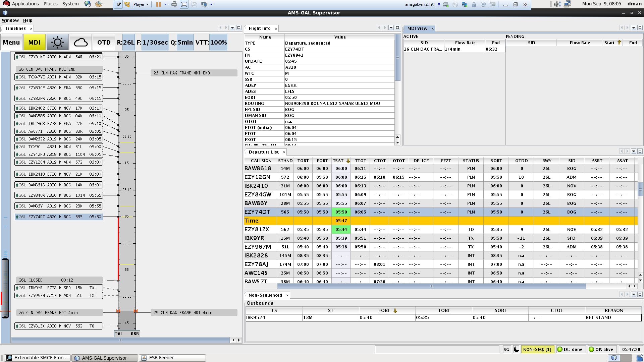Open the Player dropdown menu
644x362 pixels.
(141, 4)
